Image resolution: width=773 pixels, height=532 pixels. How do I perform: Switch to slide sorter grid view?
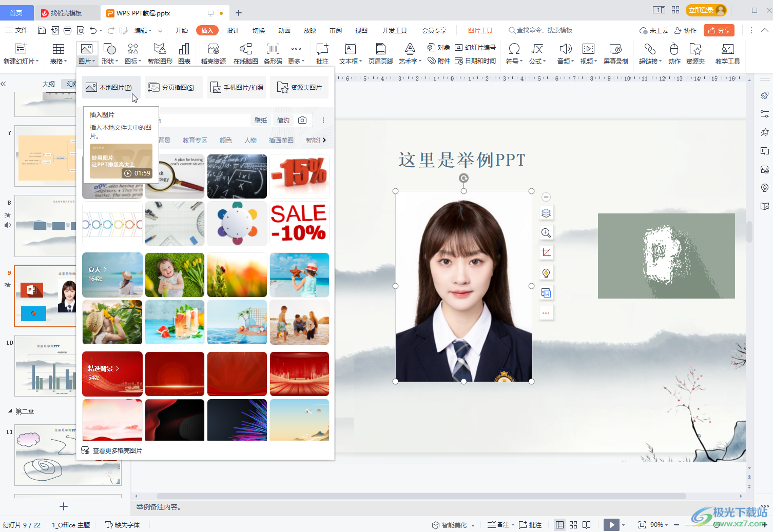pyautogui.click(x=573, y=525)
